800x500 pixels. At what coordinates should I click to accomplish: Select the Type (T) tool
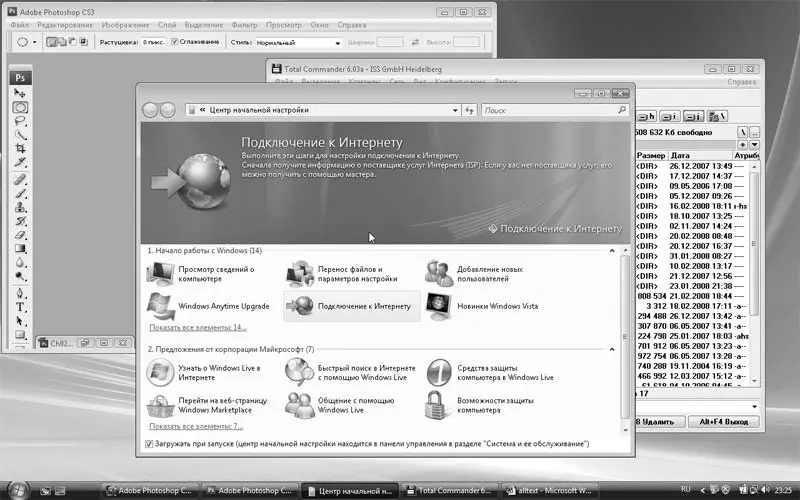point(20,307)
